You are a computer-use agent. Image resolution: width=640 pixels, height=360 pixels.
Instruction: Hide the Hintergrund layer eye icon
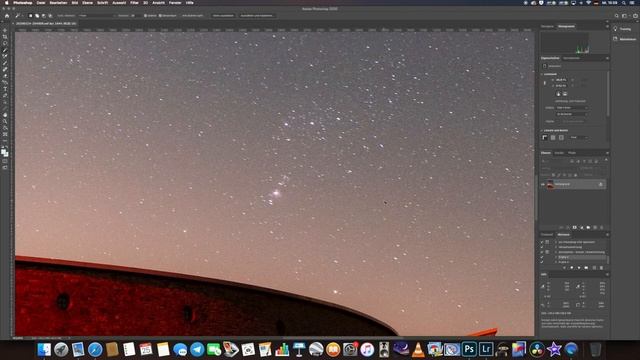pos(542,184)
